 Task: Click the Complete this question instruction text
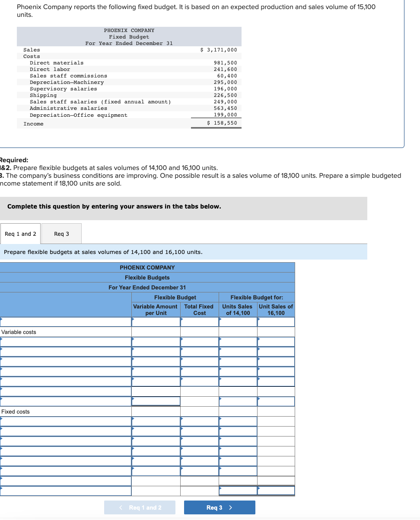pyautogui.click(x=114, y=206)
